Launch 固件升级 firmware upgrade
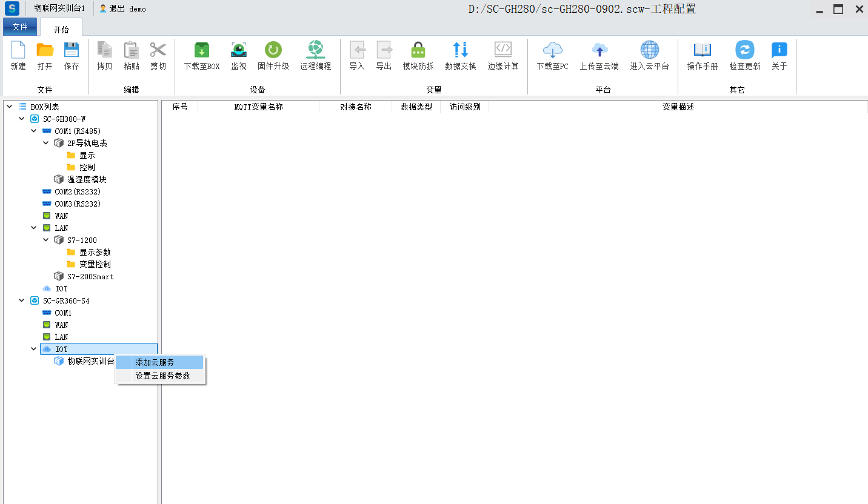Screen dimensions: 868x504 [x=273, y=50]
